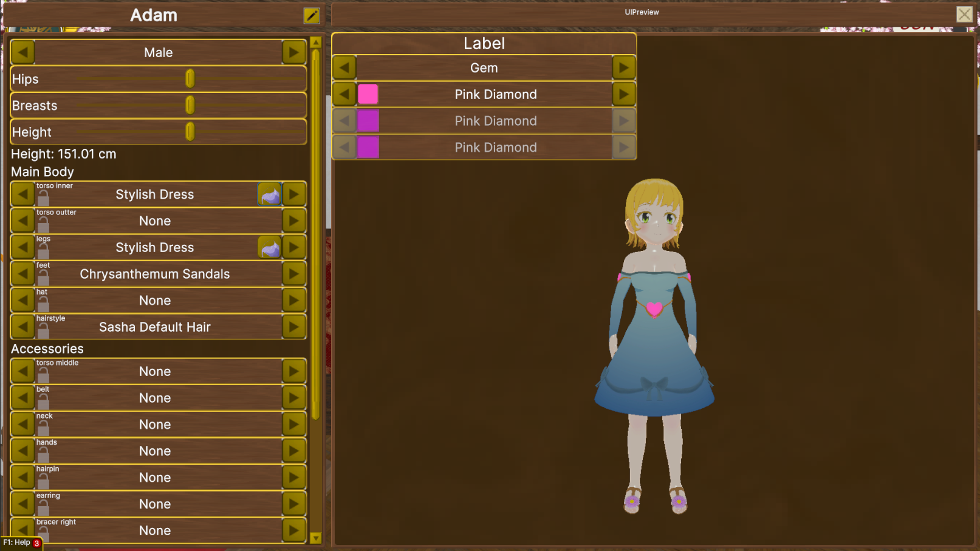This screenshot has width=980, height=551.
Task: Click the Chrysanthemum Sandals label
Action: [x=155, y=274]
